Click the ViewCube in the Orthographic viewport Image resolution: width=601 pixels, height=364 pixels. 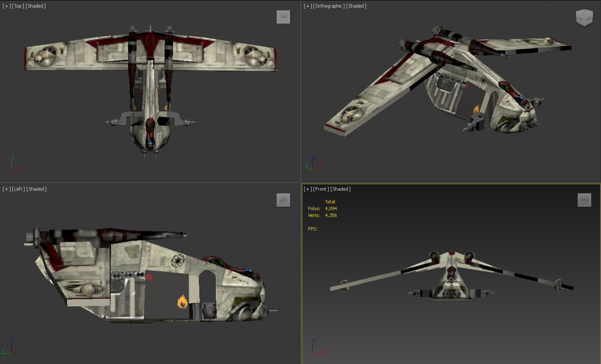click(x=584, y=18)
